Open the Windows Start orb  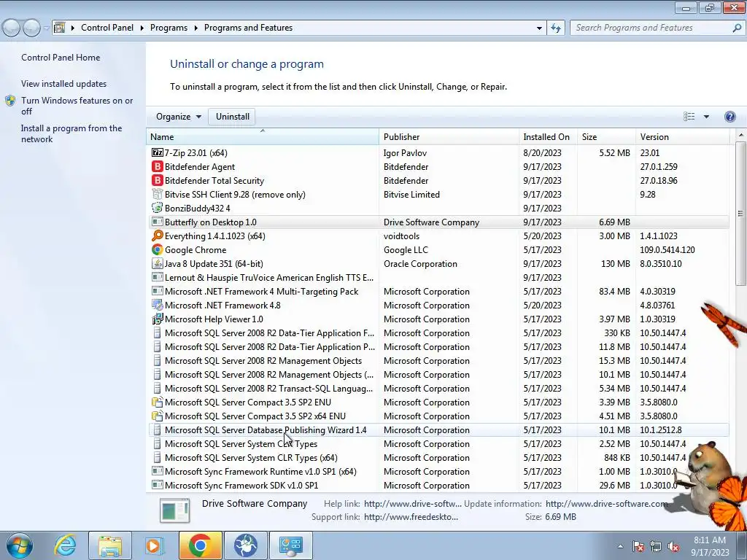point(20,545)
